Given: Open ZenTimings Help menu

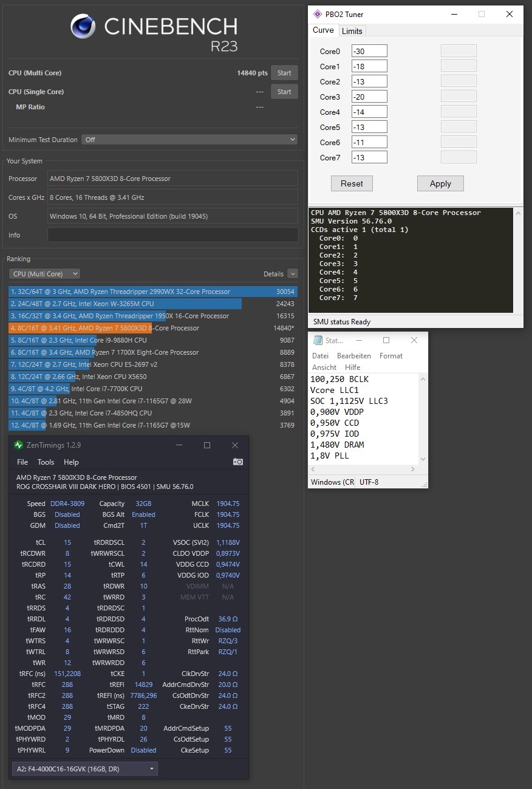Looking at the screenshot, I should tap(71, 462).
